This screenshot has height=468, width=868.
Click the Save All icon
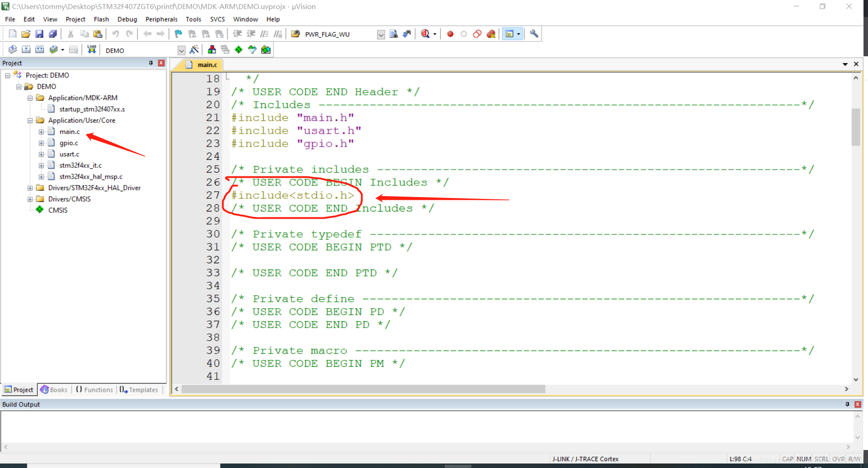[x=53, y=34]
